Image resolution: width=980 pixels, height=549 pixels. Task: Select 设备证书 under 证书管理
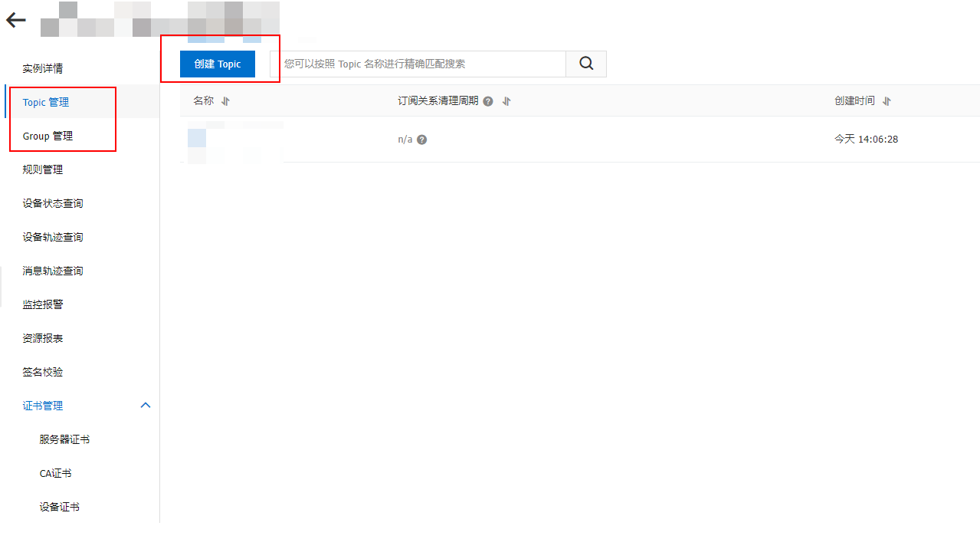tap(59, 507)
